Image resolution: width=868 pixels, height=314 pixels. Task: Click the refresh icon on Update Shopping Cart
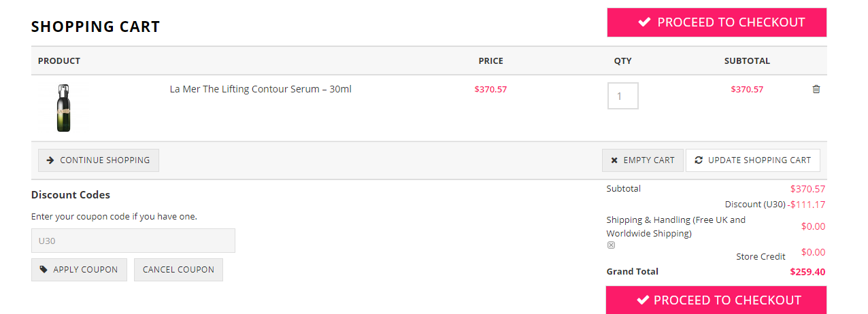pyautogui.click(x=699, y=160)
